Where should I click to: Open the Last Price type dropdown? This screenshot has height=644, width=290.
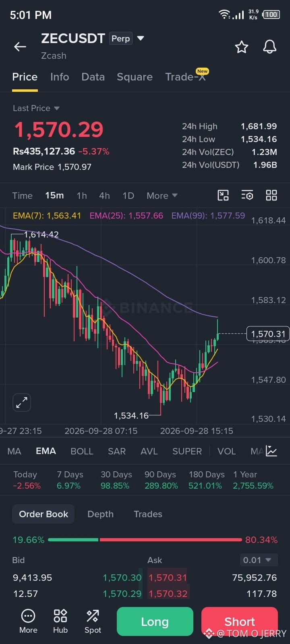[36, 108]
